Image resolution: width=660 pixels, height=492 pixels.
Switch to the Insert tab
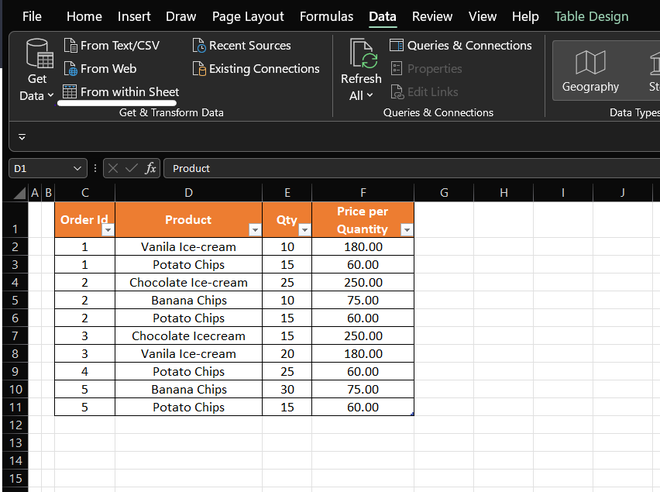point(134,16)
